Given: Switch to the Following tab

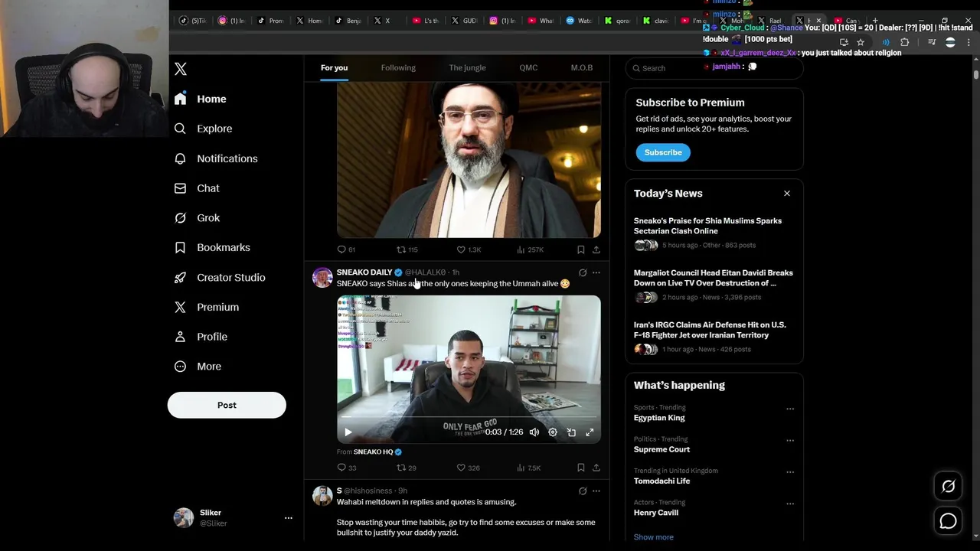Looking at the screenshot, I should tap(398, 67).
